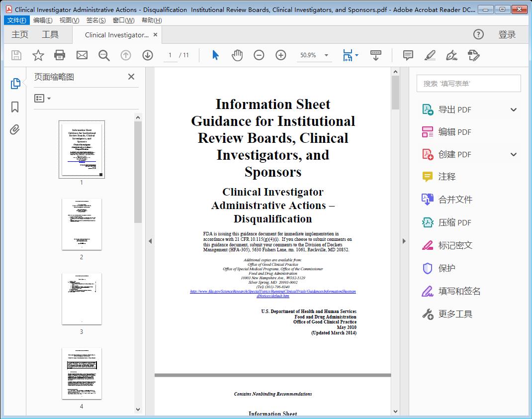Screen dimensions: 532x419
Task: Toggle fit-to-width page display mode
Action: coord(348,55)
